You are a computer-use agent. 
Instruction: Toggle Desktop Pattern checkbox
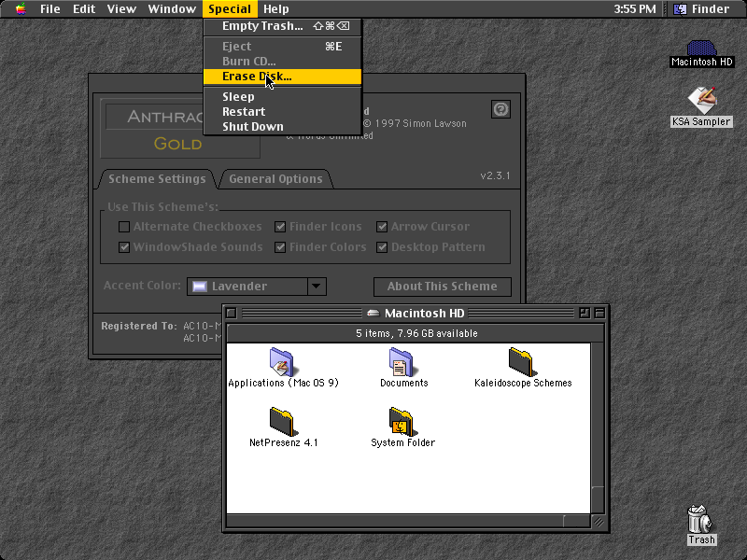pos(382,247)
